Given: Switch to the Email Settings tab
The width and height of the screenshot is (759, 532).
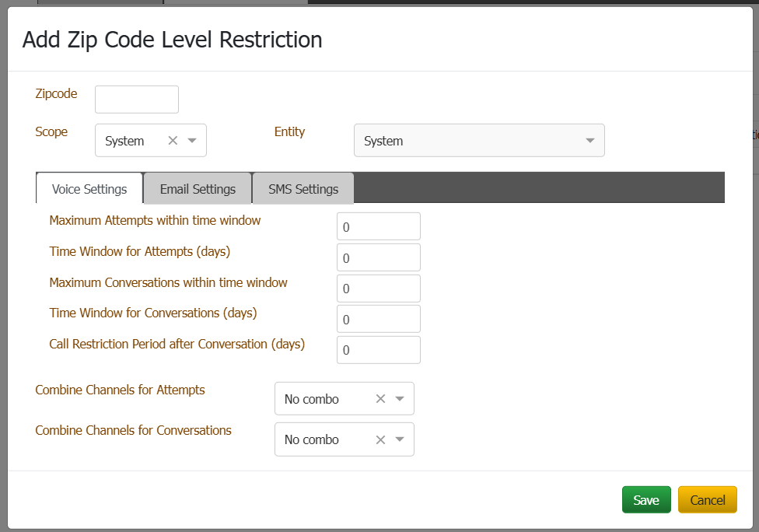Looking at the screenshot, I should coord(198,189).
